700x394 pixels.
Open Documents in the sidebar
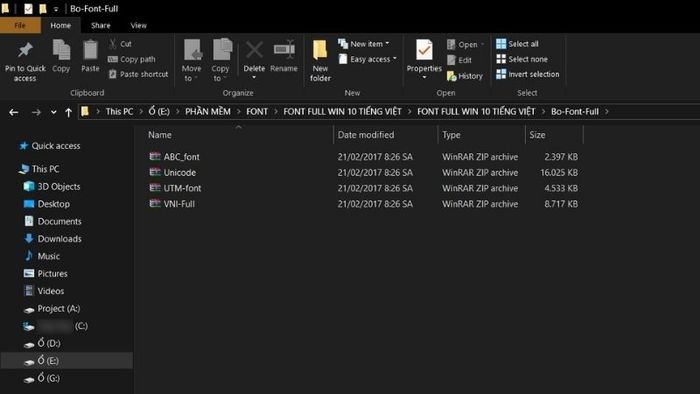pyautogui.click(x=59, y=221)
